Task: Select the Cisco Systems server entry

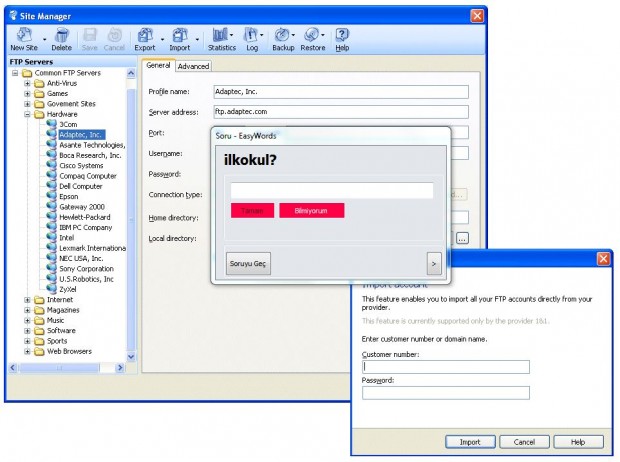Action: click(81, 165)
